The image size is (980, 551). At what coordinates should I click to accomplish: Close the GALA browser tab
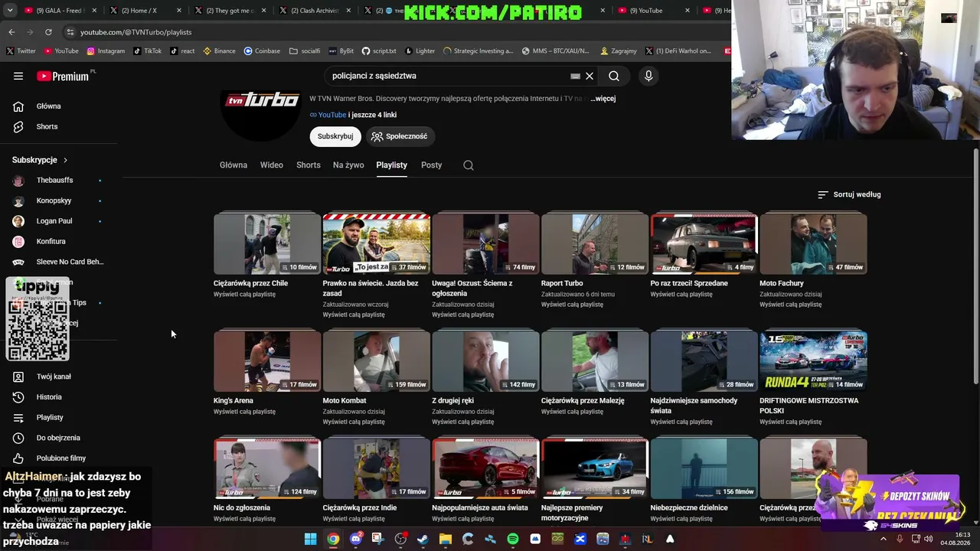(95, 11)
